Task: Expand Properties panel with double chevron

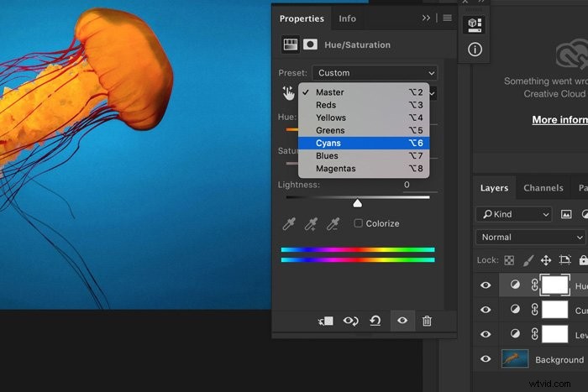Action: 426,18
